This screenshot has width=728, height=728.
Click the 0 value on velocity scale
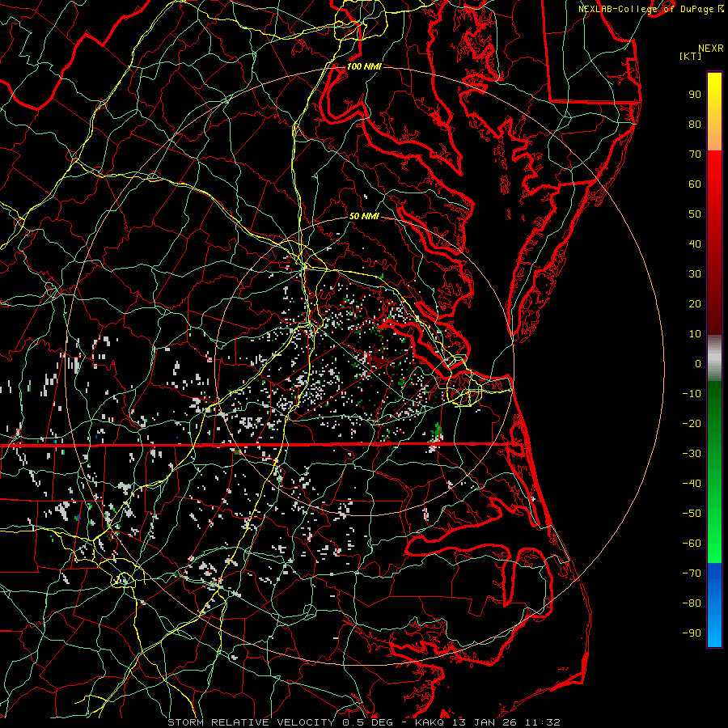coord(698,364)
